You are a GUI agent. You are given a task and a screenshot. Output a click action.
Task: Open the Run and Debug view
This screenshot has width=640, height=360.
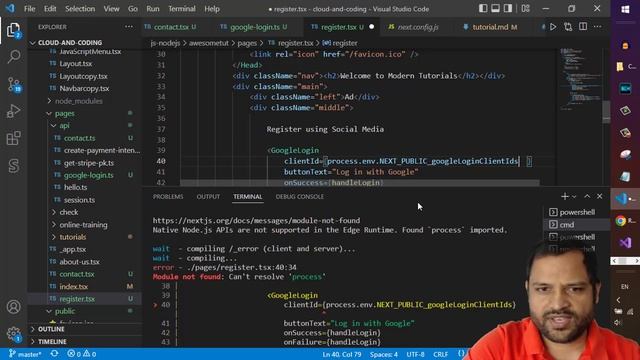[x=13, y=111]
